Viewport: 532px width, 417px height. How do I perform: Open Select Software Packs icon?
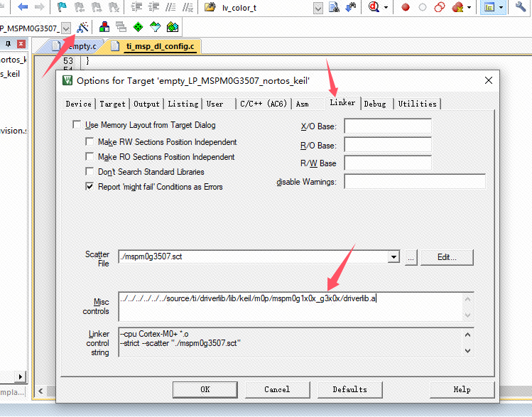coord(155,27)
